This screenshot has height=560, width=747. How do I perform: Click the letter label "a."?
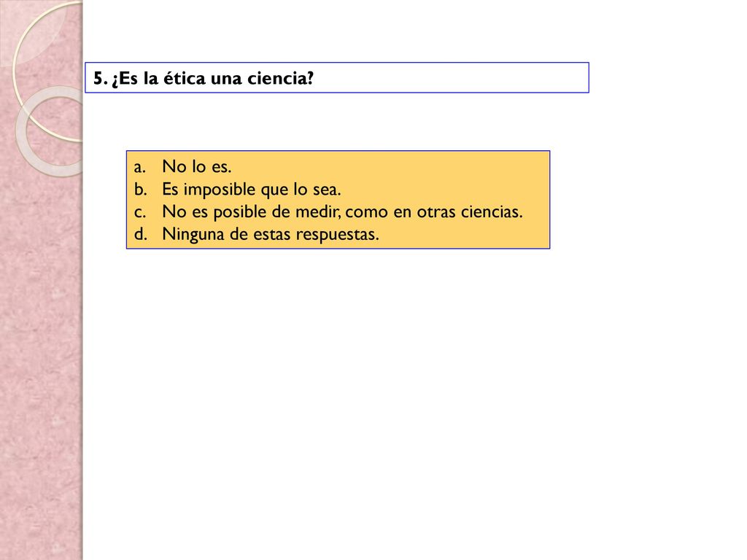click(139, 168)
